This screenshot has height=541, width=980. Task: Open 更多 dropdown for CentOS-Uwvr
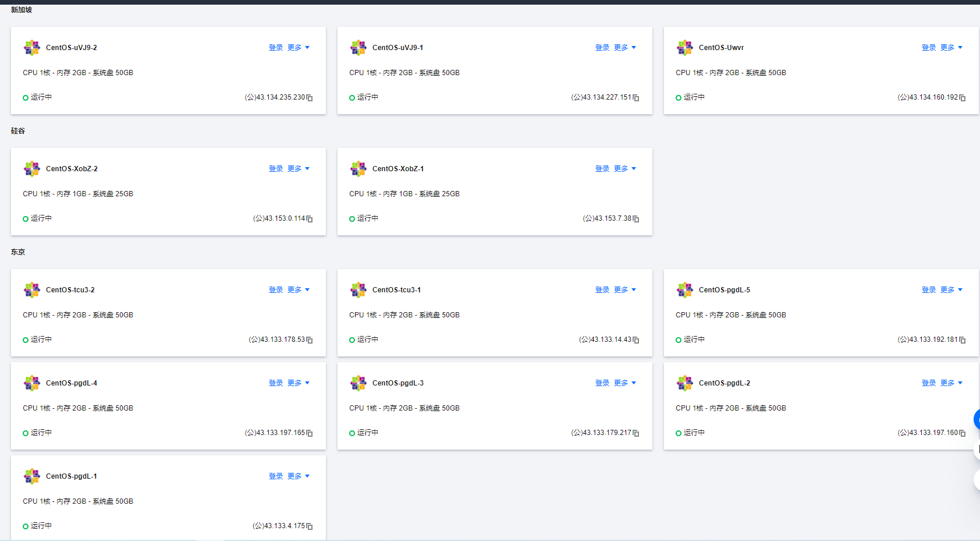click(x=951, y=48)
